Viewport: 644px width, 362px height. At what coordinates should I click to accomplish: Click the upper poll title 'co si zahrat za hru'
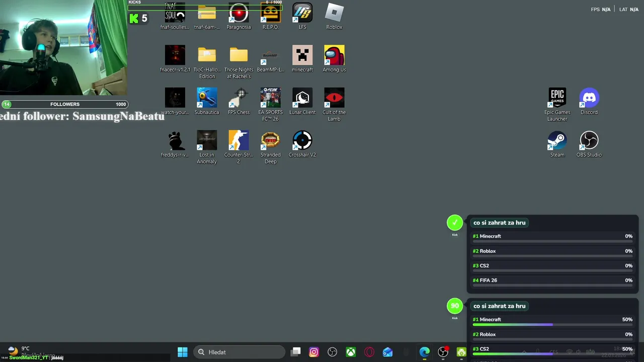pyautogui.click(x=499, y=222)
